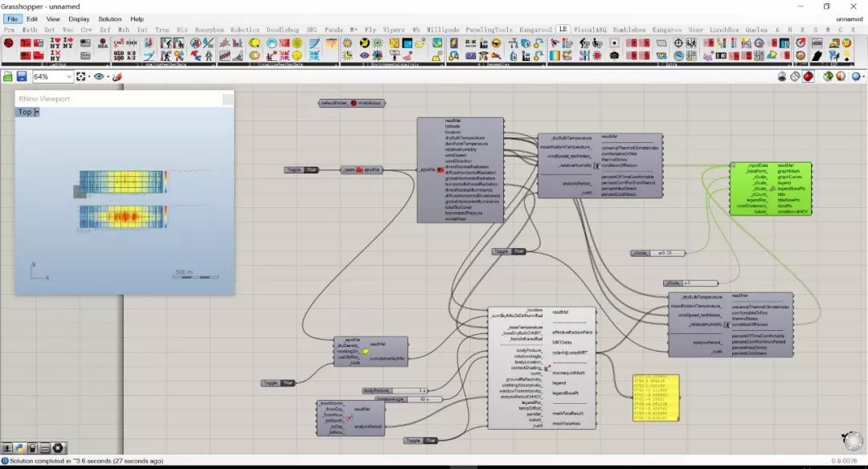
Task: Click the eye Named Views icon
Action: tap(99, 76)
